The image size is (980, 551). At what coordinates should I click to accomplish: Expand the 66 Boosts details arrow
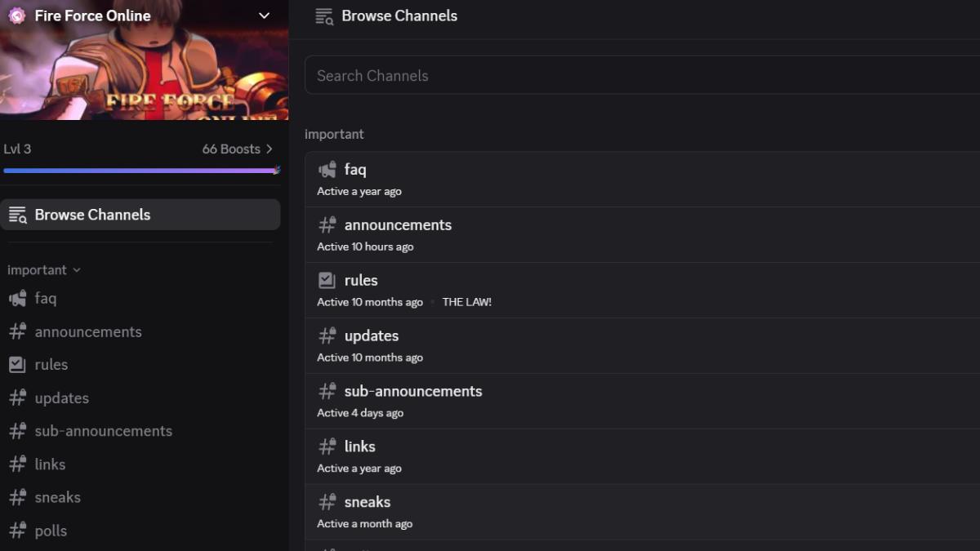pyautogui.click(x=269, y=149)
